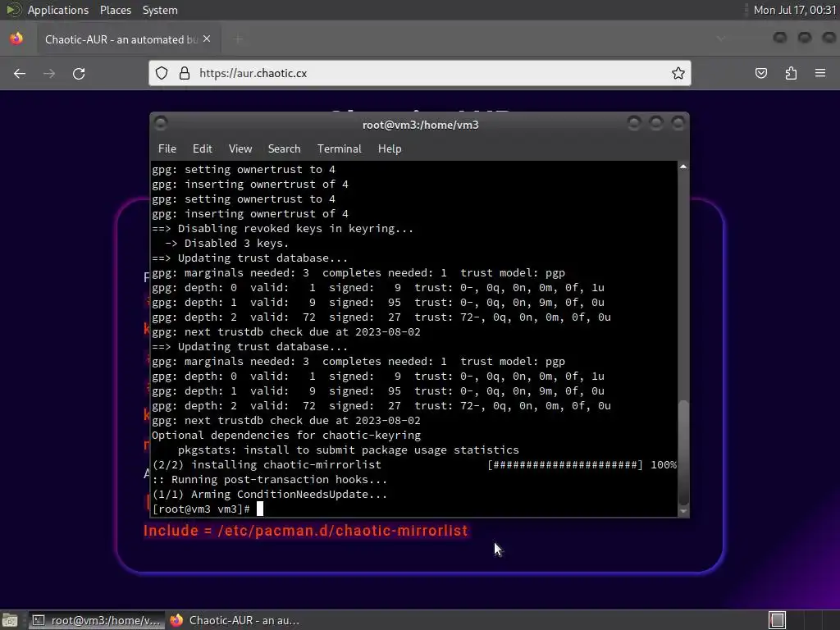Click the pkgstats optional dependency line

pyautogui.click(x=348, y=450)
